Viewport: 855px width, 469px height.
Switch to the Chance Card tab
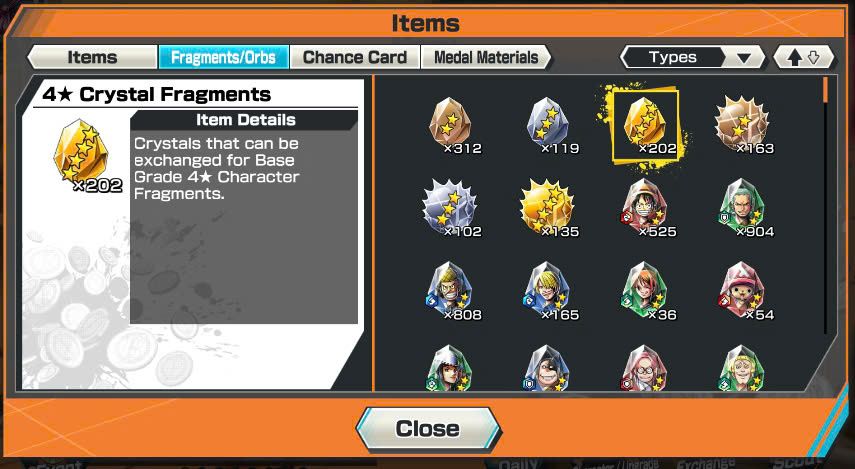tap(355, 57)
